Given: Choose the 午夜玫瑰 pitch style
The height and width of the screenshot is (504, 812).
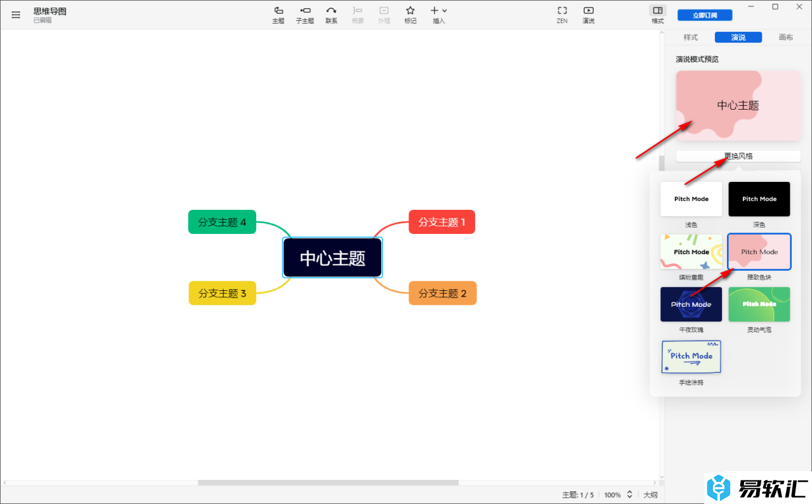Looking at the screenshot, I should pos(691,304).
